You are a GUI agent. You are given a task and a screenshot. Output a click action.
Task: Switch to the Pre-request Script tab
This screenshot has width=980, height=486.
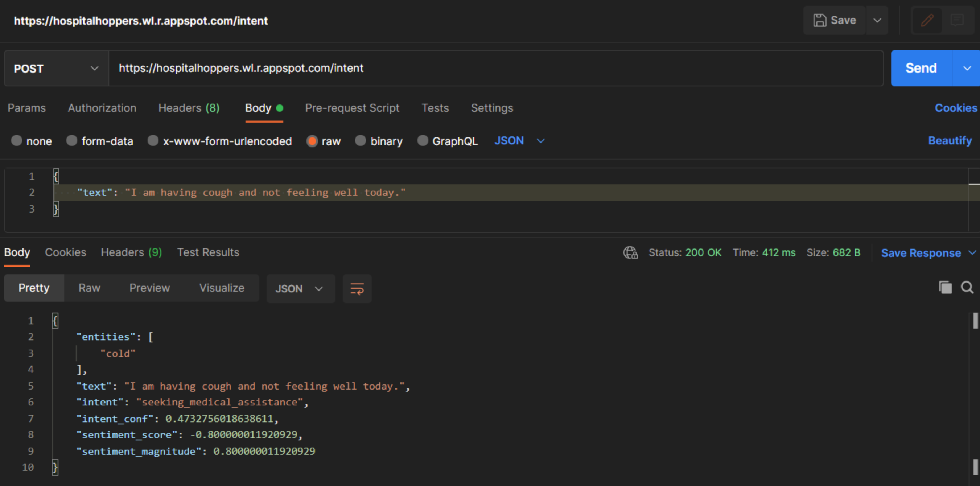pos(352,108)
